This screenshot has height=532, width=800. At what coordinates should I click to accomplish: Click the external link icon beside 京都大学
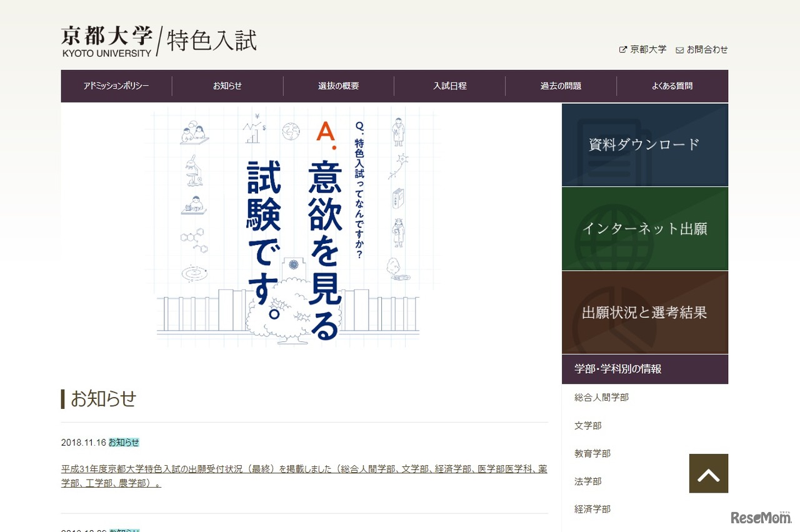coord(622,49)
